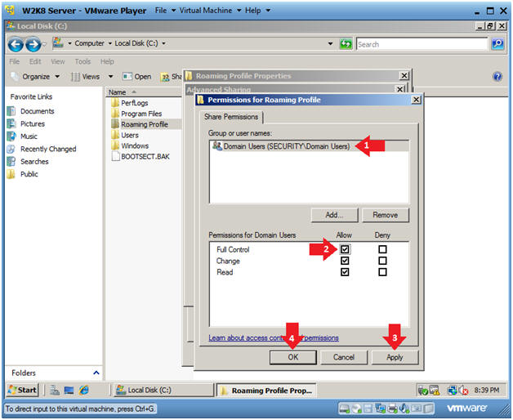Switch to Roaming Profile Prop... taskbar button

(x=266, y=391)
